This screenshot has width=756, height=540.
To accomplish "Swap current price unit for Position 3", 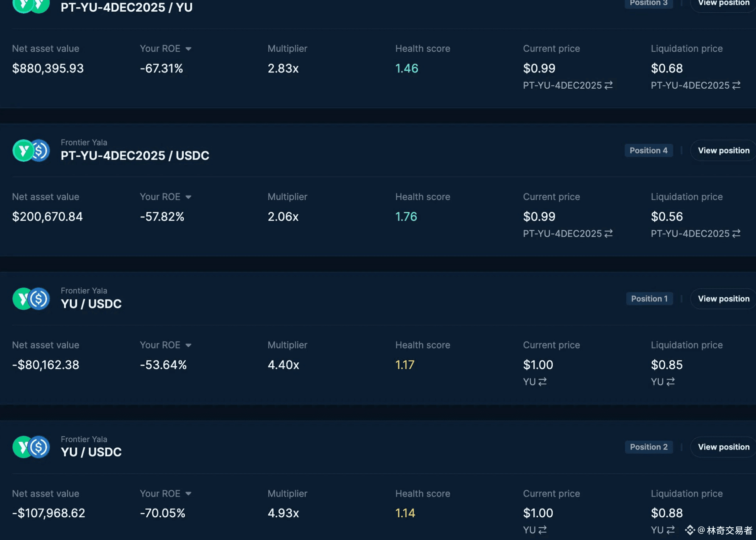I will pos(608,85).
